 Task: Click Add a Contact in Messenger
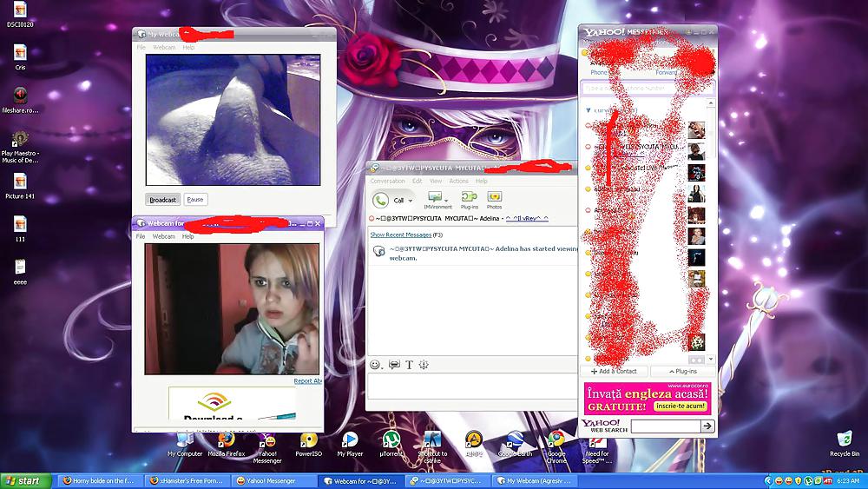click(614, 371)
